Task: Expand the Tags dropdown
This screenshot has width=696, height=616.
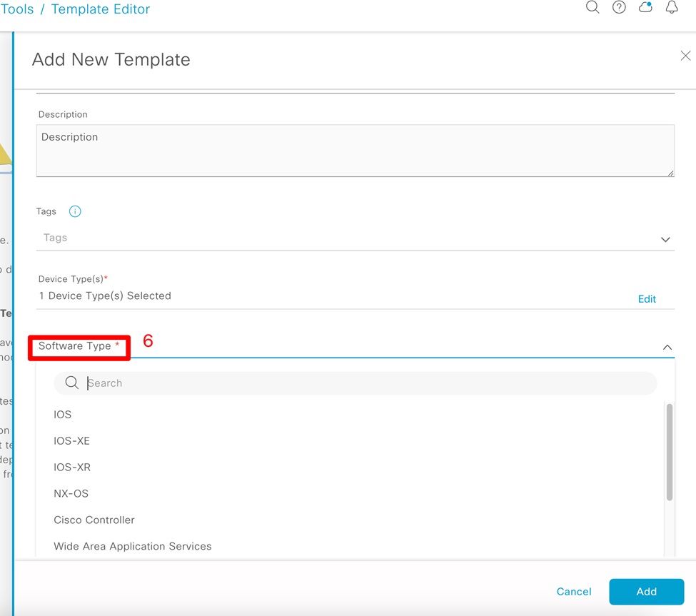Action: pyautogui.click(x=665, y=239)
